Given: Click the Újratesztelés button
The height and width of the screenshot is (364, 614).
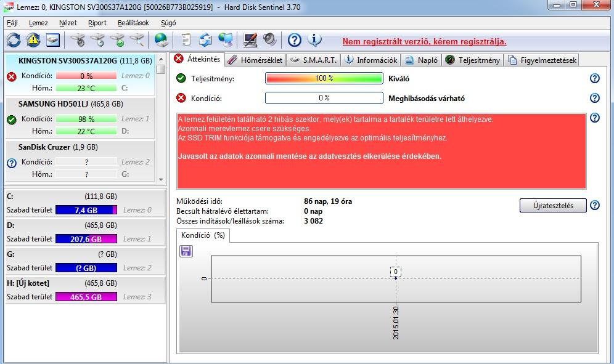Looking at the screenshot, I should click(553, 206).
